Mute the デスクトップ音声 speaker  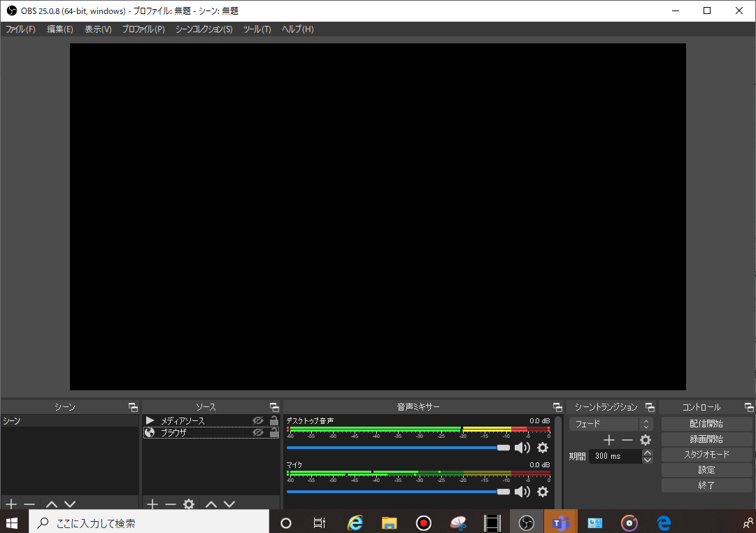[x=522, y=448]
